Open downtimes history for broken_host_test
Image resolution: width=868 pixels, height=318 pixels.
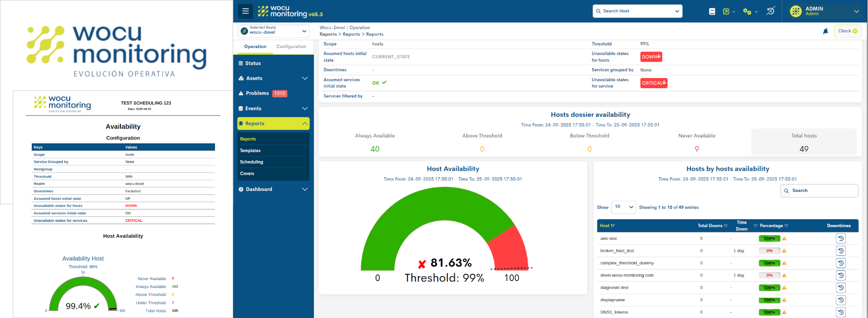click(841, 251)
